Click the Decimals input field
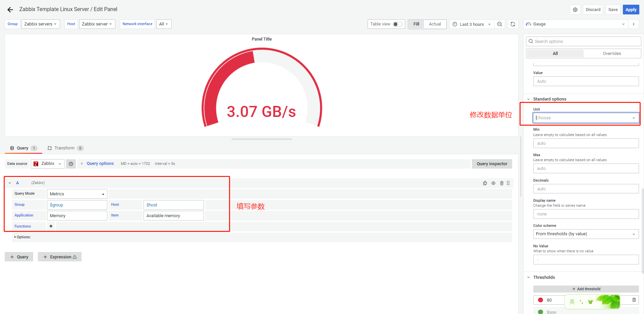This screenshot has width=644, height=314. coord(586,189)
